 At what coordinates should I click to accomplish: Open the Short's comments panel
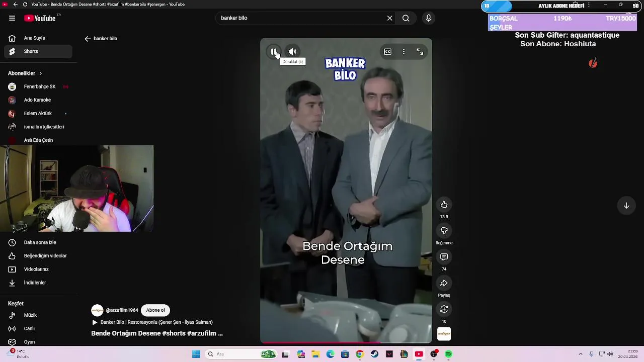444,257
